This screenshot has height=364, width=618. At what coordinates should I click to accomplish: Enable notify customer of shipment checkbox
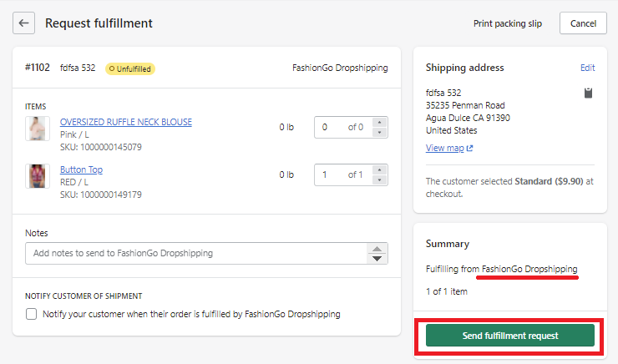pyautogui.click(x=32, y=315)
